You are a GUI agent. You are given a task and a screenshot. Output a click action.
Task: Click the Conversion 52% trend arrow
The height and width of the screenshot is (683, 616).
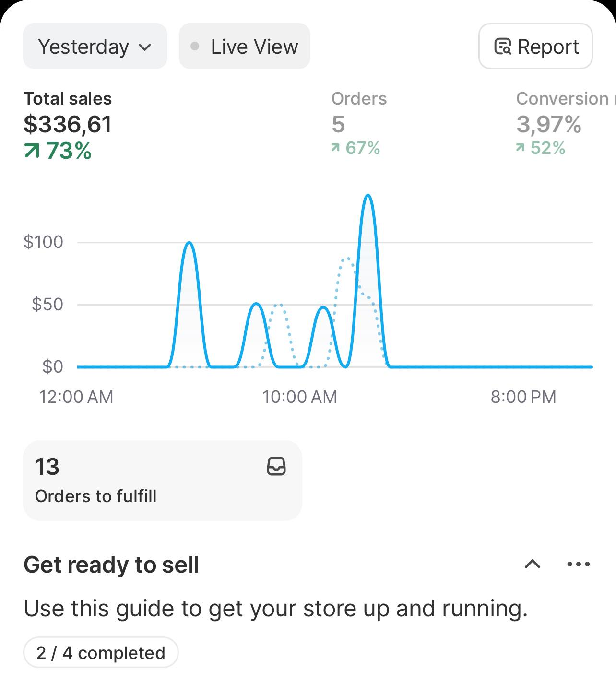tap(520, 148)
